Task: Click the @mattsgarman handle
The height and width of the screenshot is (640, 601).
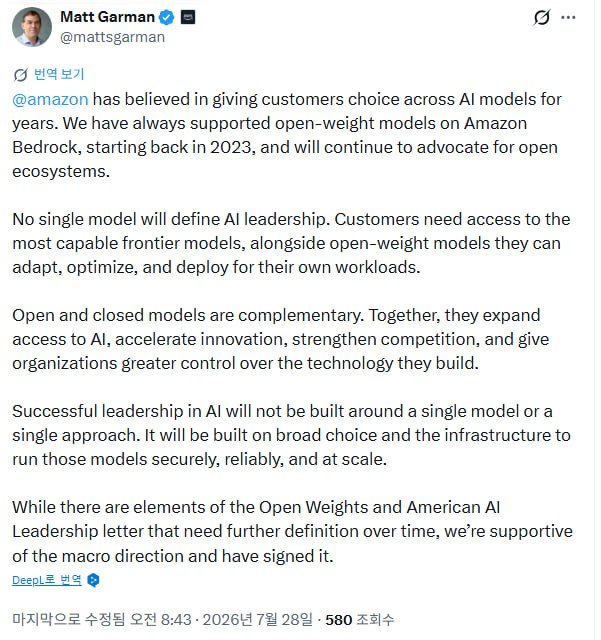Action: point(112,37)
